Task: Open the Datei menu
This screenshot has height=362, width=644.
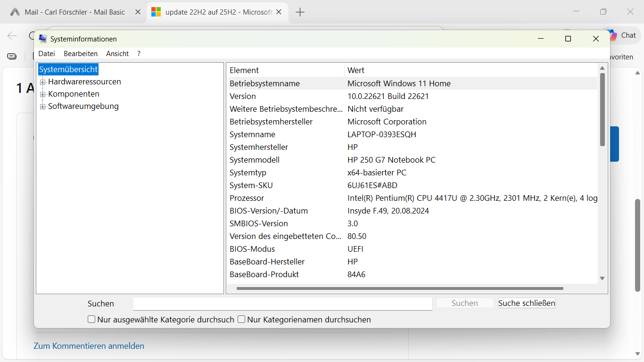Action: (x=47, y=54)
